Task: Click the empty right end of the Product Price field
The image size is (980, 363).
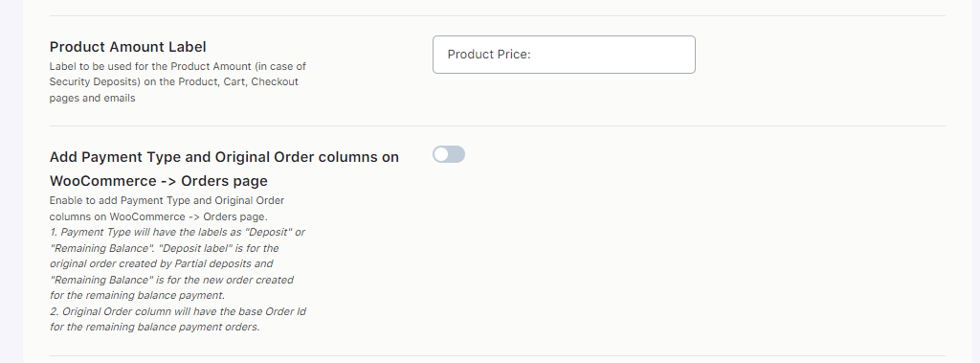Action: click(650, 55)
